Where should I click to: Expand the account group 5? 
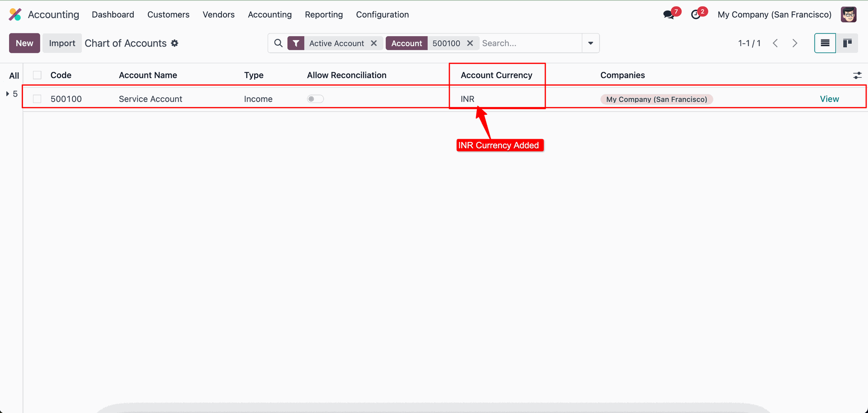8,94
